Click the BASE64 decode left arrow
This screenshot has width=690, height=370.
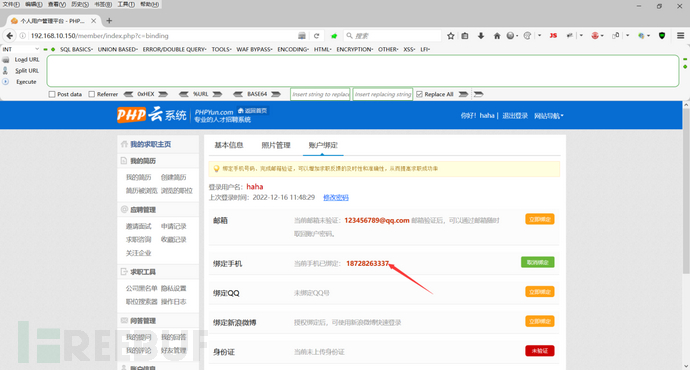[238, 94]
